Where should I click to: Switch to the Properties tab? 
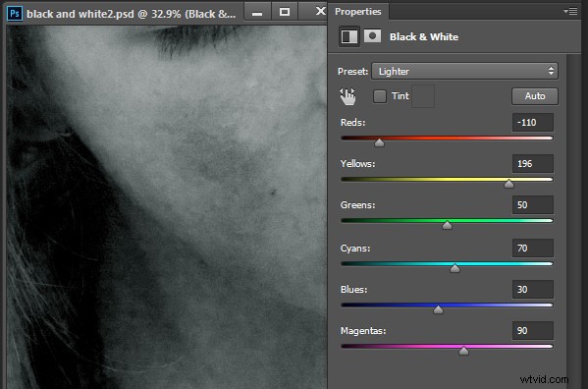coord(358,12)
